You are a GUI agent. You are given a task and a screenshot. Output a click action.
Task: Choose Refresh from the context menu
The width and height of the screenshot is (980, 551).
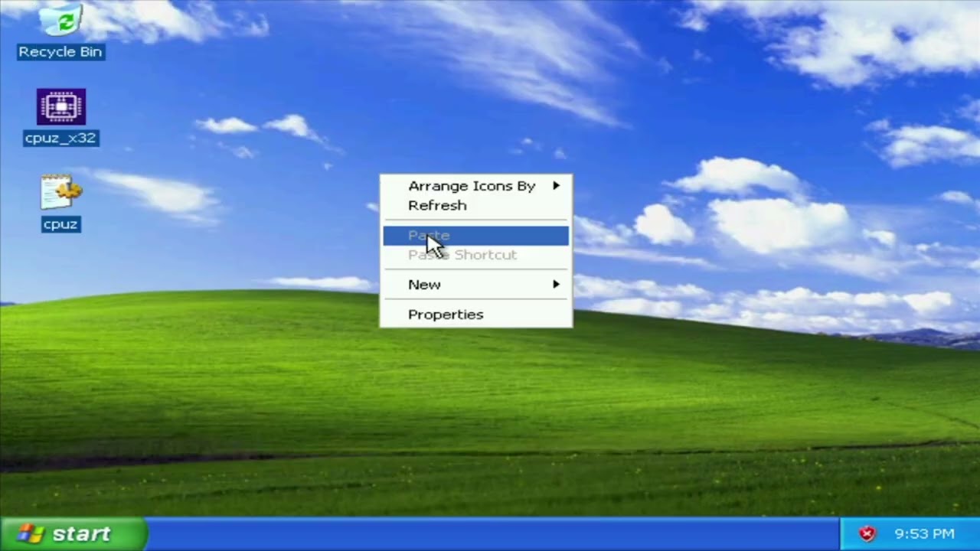475,205
